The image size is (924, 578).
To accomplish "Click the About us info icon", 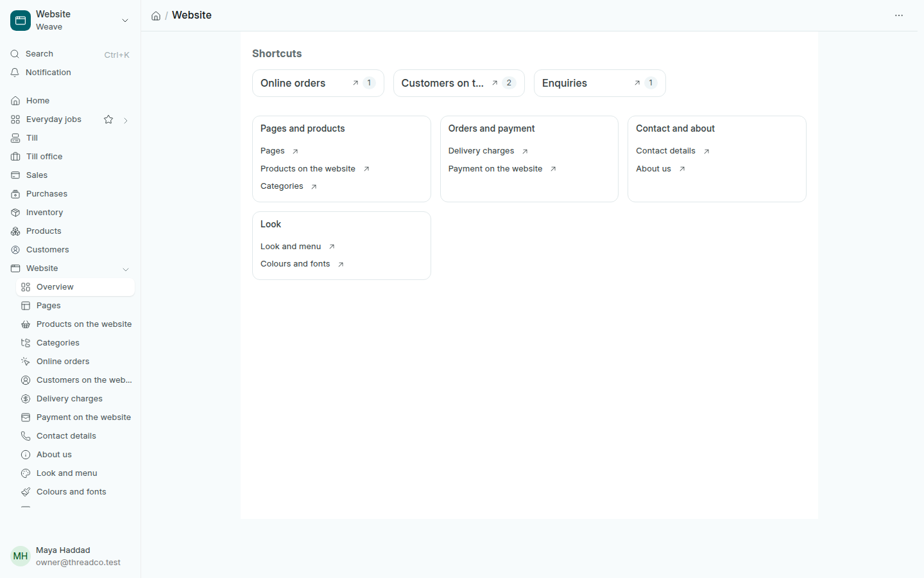I will pos(26,455).
